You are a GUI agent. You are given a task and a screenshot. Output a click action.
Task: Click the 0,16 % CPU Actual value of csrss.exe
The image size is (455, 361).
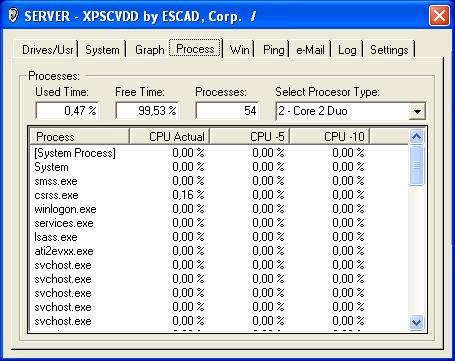pyautogui.click(x=188, y=195)
